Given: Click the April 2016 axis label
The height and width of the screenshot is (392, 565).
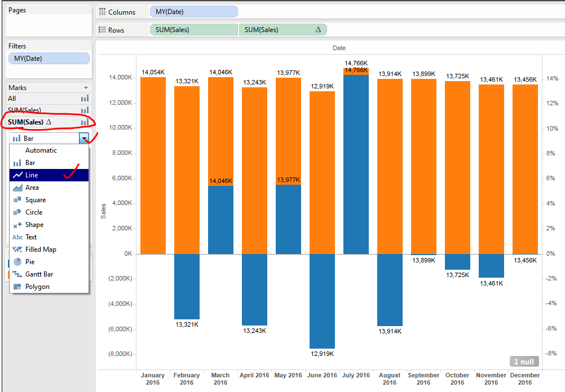Looking at the screenshot, I should pos(254,375).
